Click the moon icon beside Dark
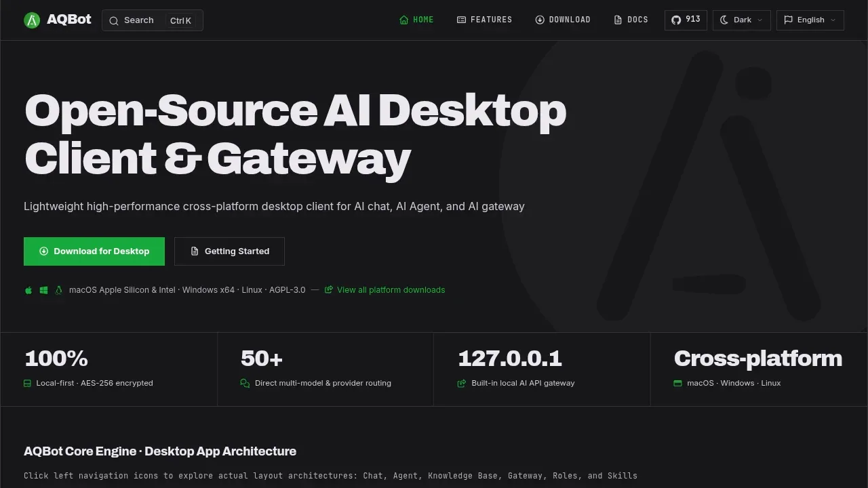 click(x=724, y=20)
